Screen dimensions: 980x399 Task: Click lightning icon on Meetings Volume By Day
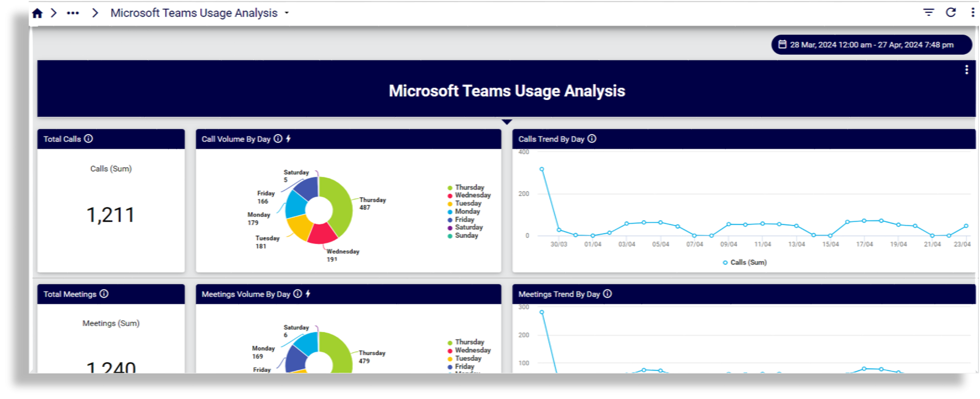click(308, 294)
